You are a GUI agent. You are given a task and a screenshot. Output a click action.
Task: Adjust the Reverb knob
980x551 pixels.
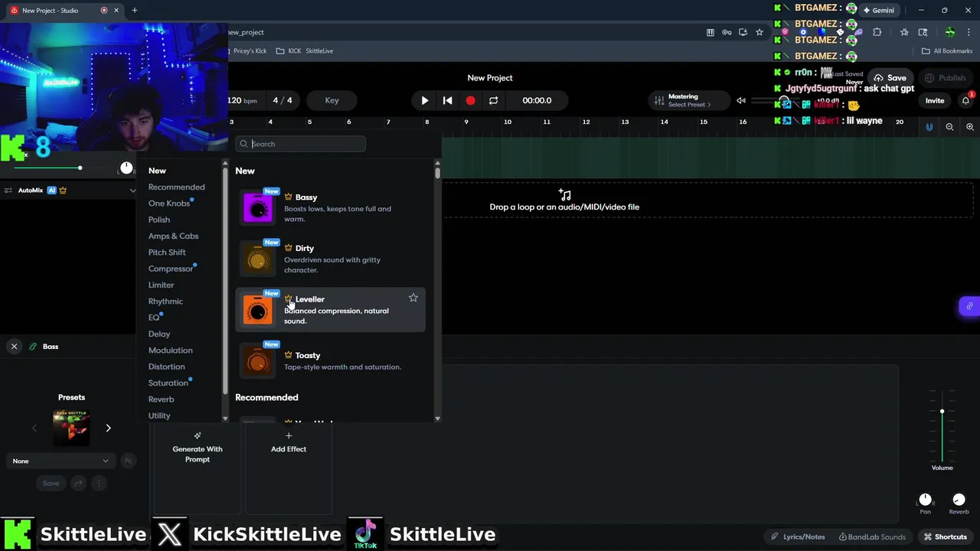(x=959, y=500)
